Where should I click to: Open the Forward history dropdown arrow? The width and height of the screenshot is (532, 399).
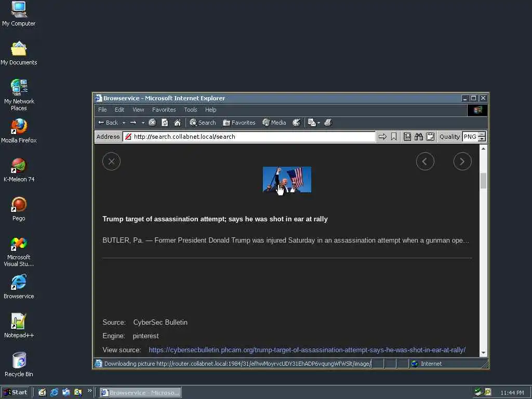point(143,123)
